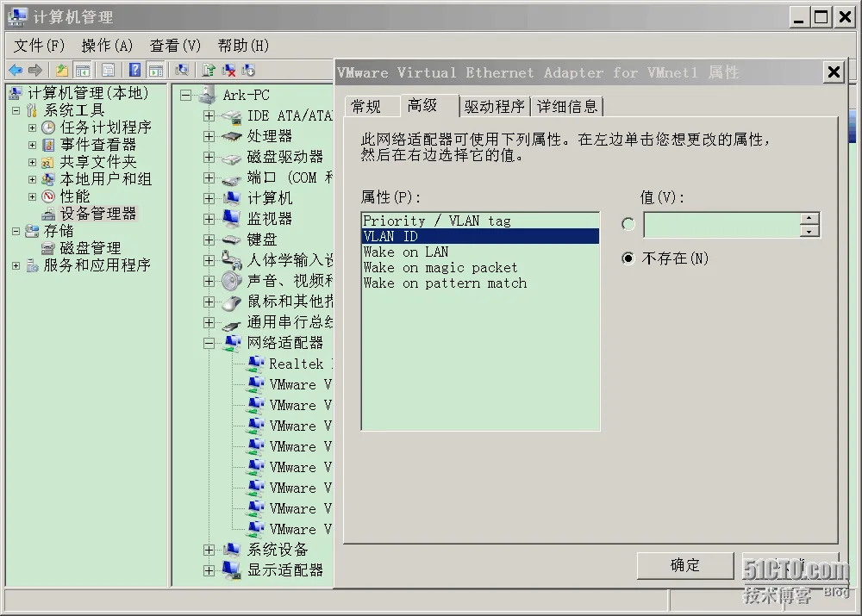Screen dimensions: 862x616
Task: Collapse the 存储 node
Action: pyautogui.click(x=16, y=232)
